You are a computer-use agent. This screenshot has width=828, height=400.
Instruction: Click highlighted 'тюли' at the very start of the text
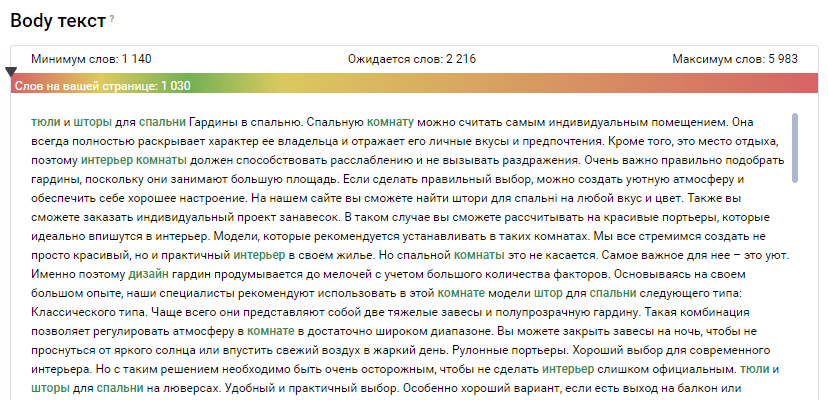(x=45, y=122)
